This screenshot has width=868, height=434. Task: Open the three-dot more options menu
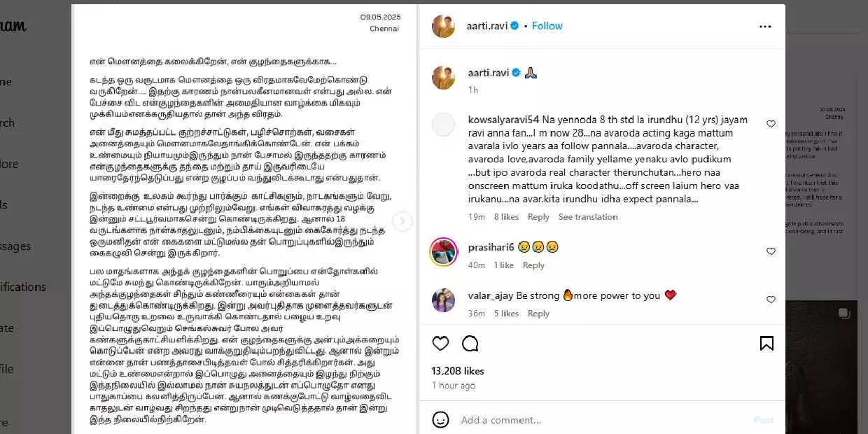pyautogui.click(x=765, y=27)
